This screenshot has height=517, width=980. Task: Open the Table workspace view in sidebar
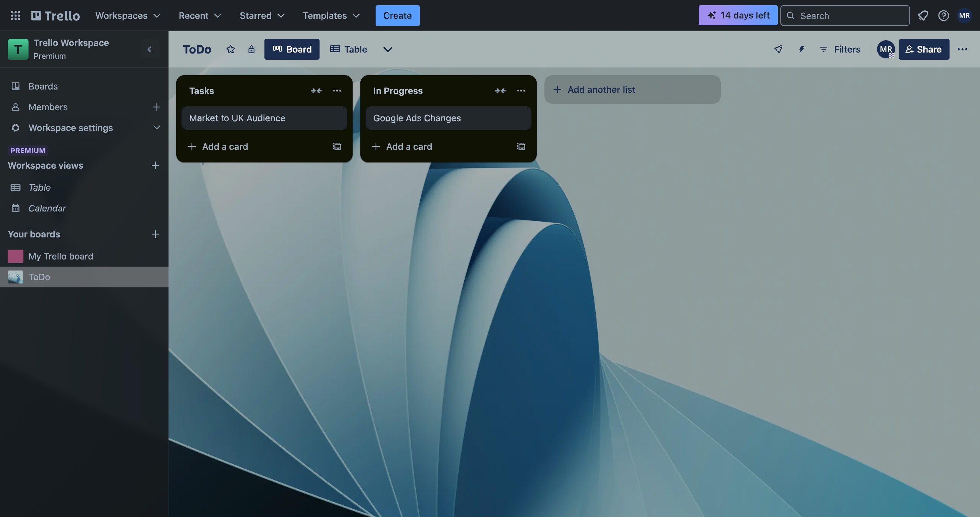84,187
